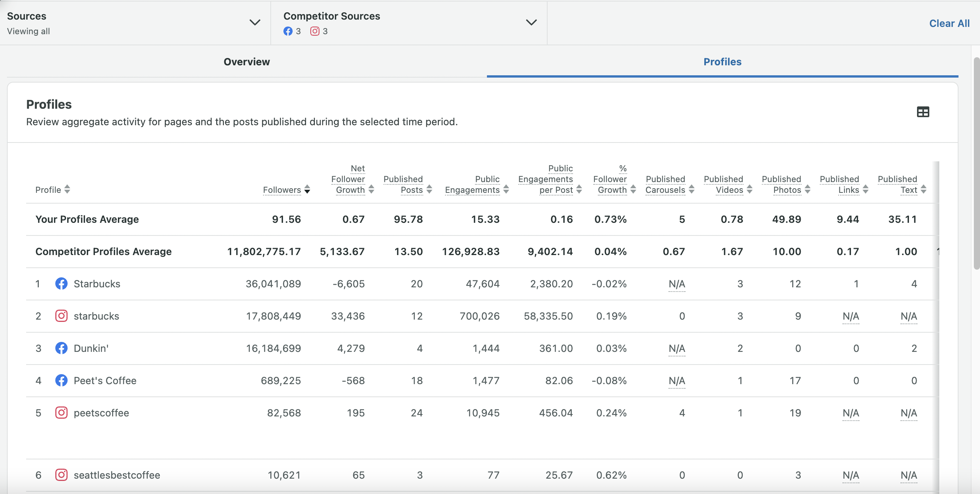Image resolution: width=980 pixels, height=494 pixels.
Task: Click the Clear All link
Action: [949, 23]
